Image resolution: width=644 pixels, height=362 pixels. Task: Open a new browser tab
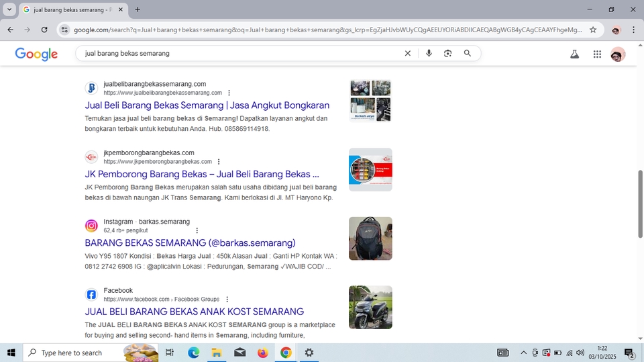point(138,9)
